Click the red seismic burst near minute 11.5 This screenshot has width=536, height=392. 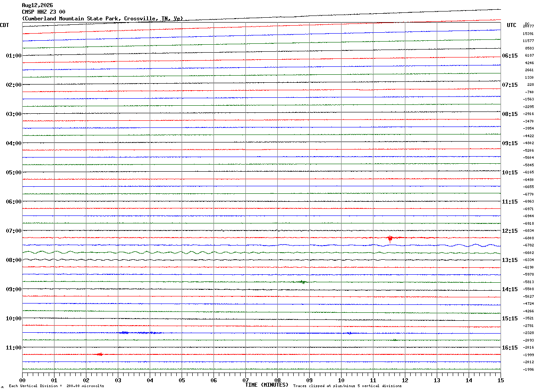390,238
